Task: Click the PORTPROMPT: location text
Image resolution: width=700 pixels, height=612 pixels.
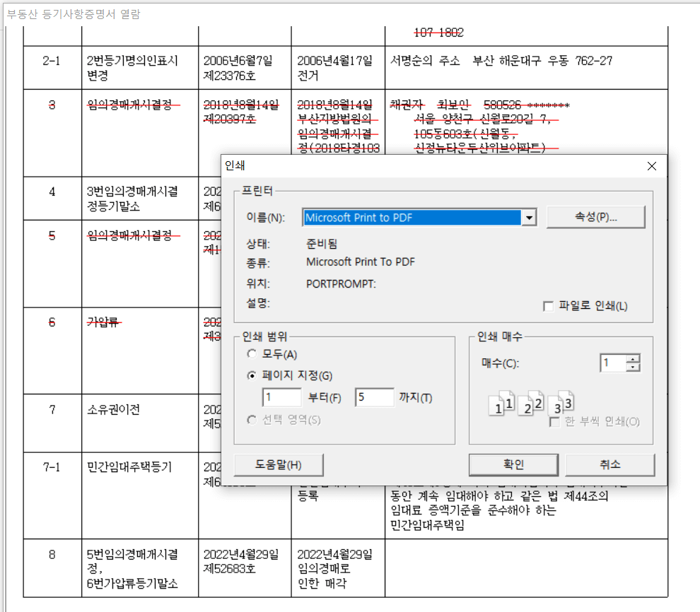Action: tap(341, 283)
